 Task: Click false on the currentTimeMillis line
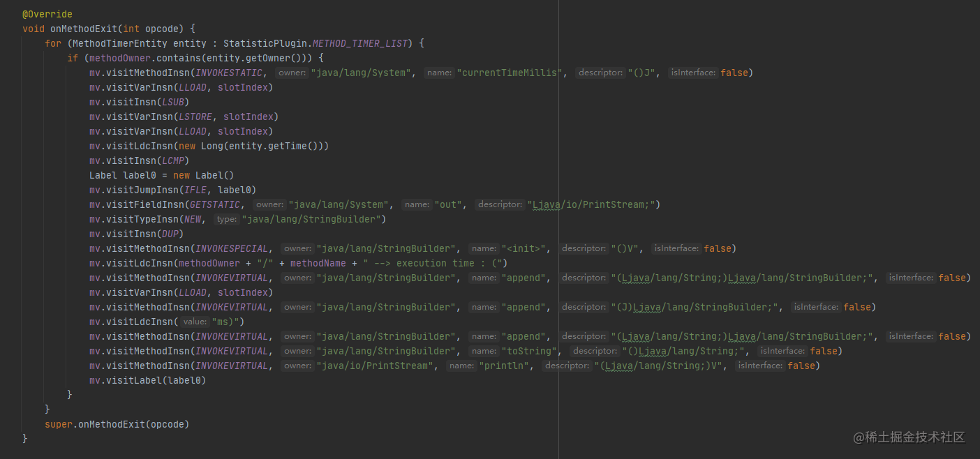734,73
